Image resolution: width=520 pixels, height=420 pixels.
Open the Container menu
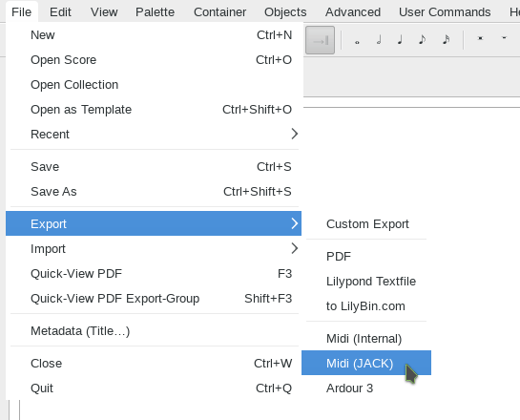tap(219, 12)
